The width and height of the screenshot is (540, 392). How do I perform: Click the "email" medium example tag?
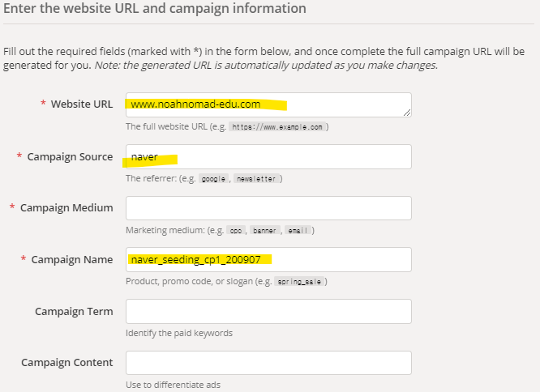pyautogui.click(x=298, y=231)
